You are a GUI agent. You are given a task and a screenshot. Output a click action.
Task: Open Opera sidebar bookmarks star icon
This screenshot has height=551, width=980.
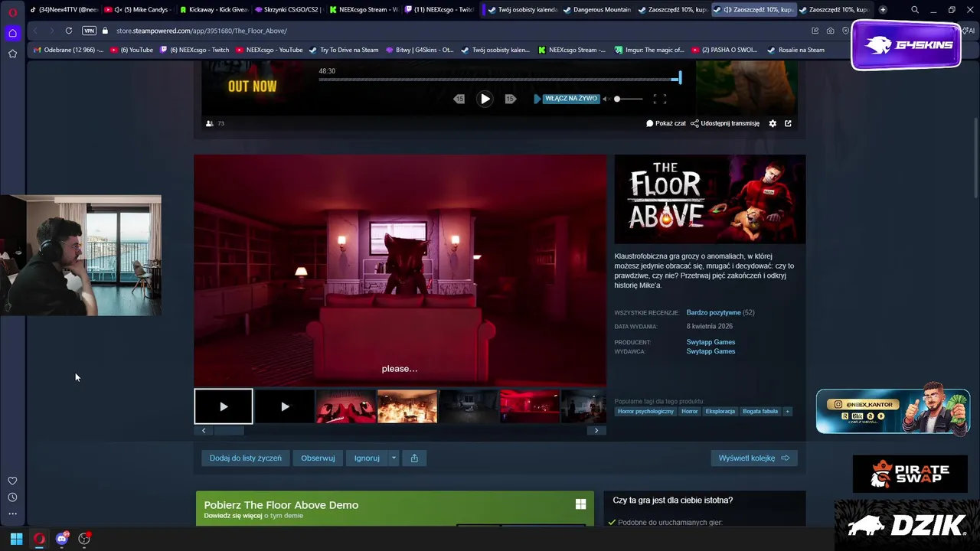(12, 54)
